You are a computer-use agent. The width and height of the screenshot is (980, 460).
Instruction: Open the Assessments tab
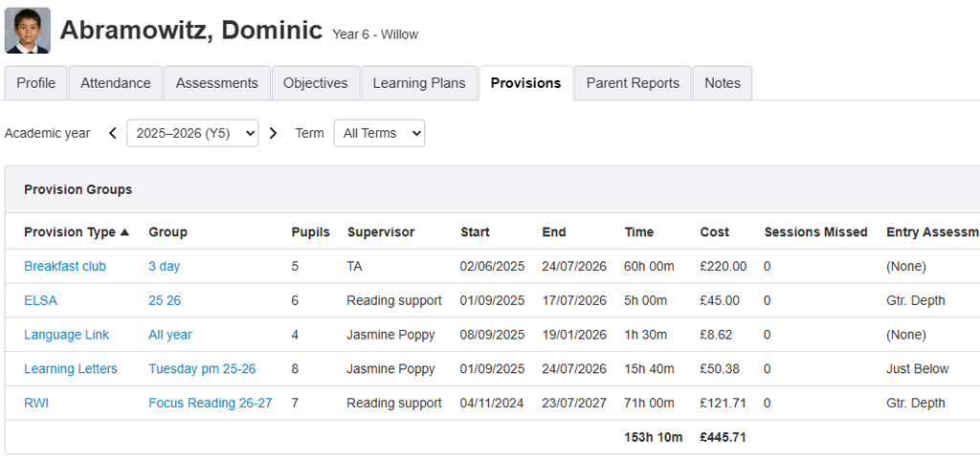point(217,83)
